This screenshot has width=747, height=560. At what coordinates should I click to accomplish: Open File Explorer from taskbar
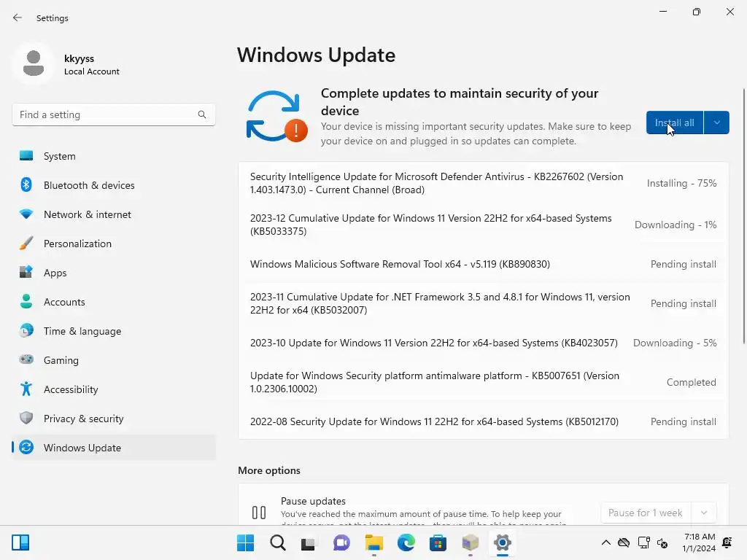click(374, 542)
